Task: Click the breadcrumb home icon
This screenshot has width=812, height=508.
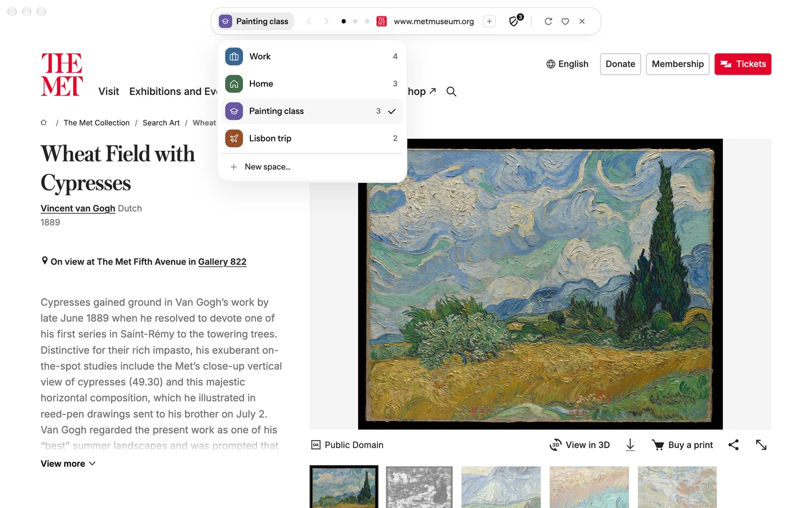Action: point(43,122)
